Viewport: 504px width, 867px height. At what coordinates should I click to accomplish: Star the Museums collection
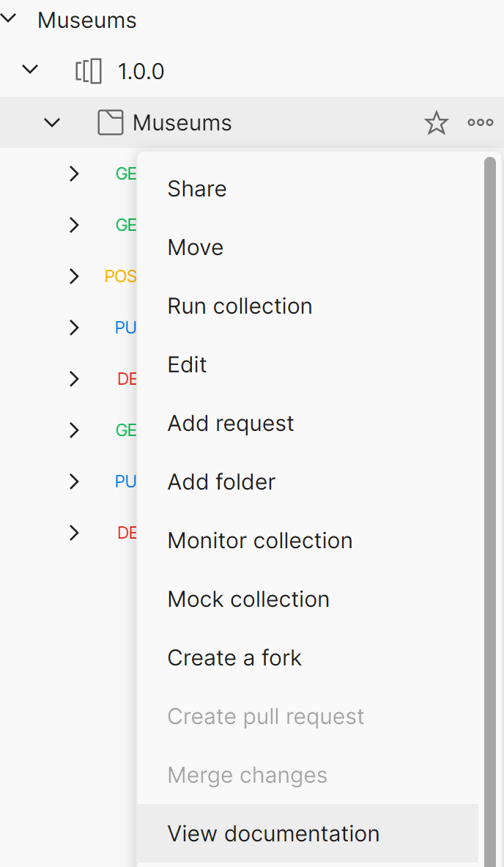[436, 123]
